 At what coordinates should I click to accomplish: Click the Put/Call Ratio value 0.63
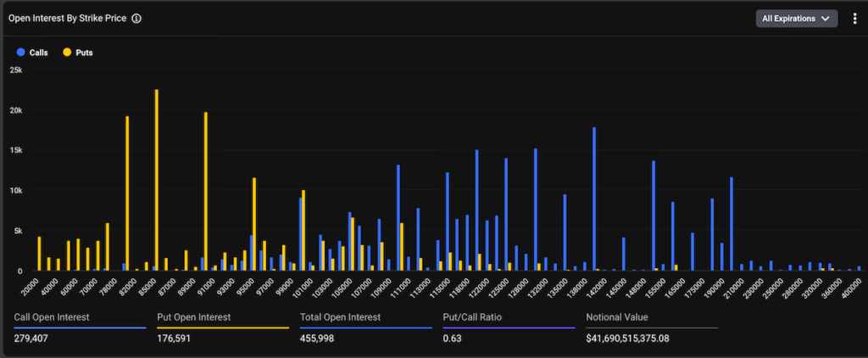453,338
